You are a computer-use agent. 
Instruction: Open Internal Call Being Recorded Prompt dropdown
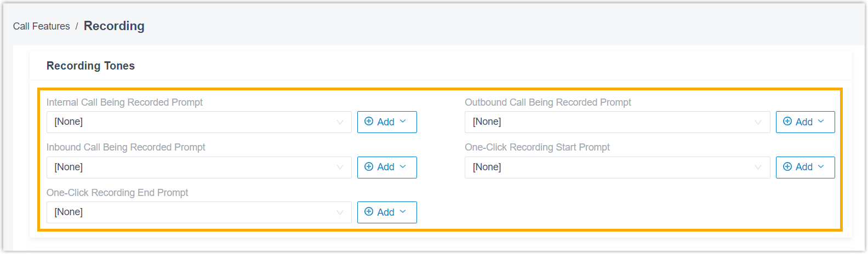pyautogui.click(x=199, y=122)
